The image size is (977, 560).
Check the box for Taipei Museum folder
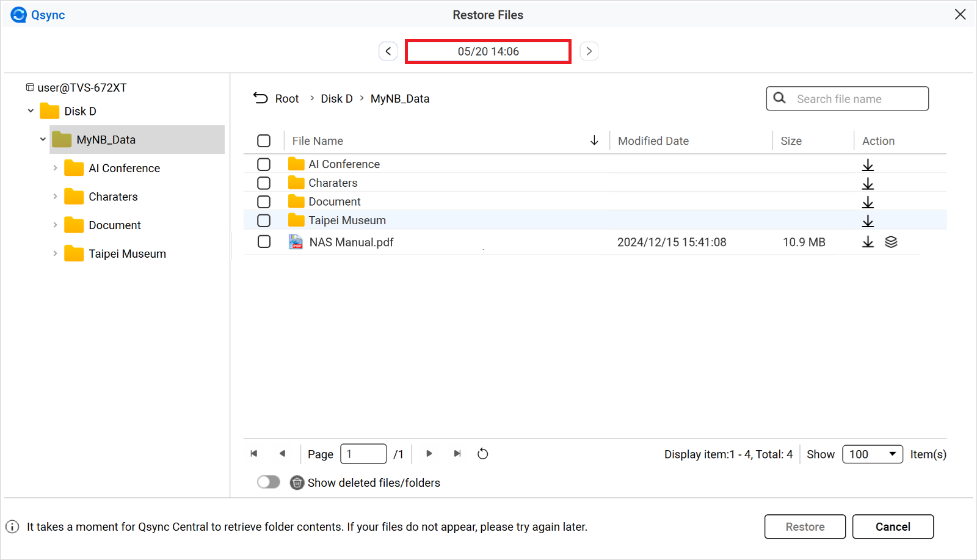264,220
